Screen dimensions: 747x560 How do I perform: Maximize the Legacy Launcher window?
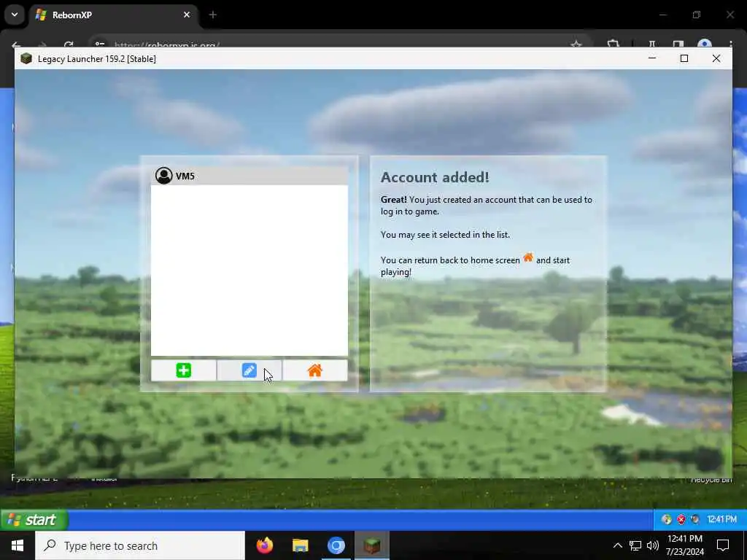point(684,58)
